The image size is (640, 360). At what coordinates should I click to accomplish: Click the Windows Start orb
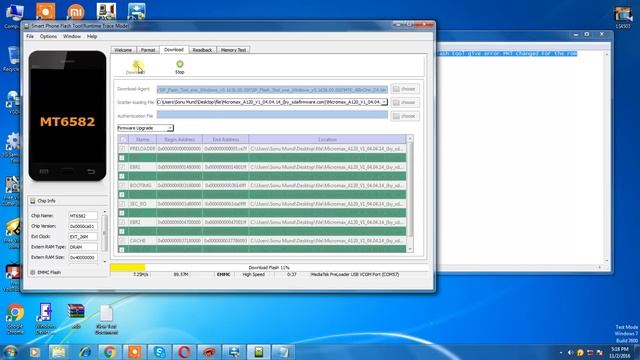click(10, 351)
